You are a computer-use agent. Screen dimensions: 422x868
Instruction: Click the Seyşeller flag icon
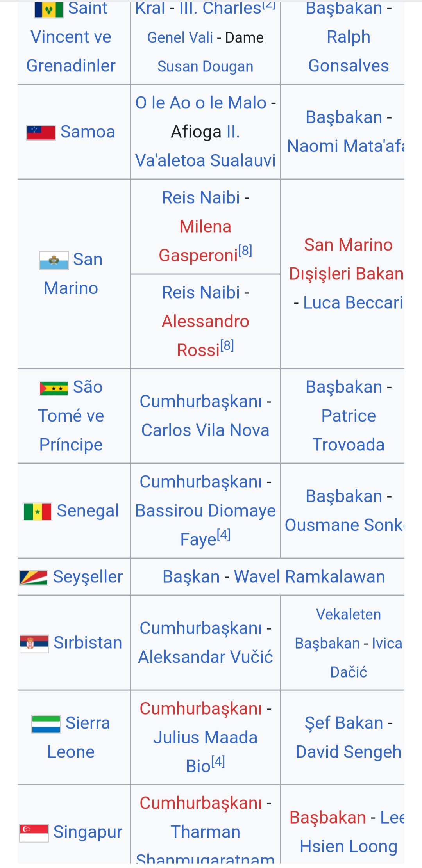(x=34, y=578)
